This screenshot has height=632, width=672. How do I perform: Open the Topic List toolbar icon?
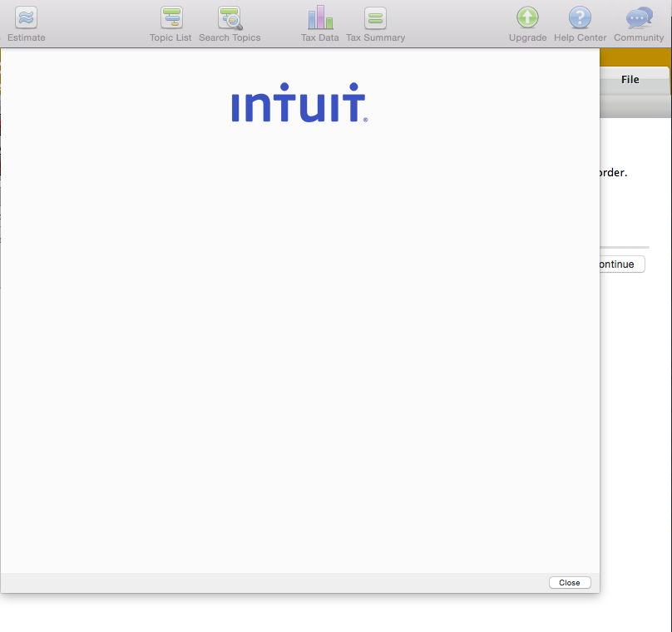coord(171,17)
